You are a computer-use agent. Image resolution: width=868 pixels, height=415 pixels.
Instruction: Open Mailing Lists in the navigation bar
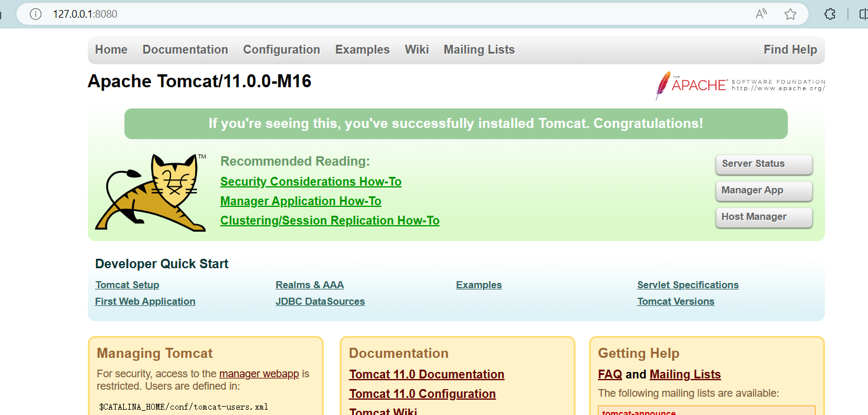coord(479,50)
